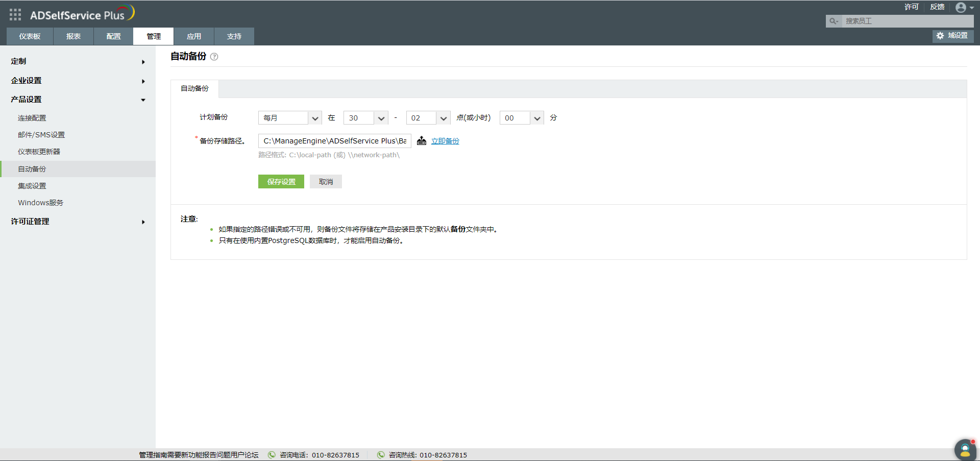Viewport: 980px width, 461px height.
Task: Open the user account icon menu
Action: tap(962, 7)
